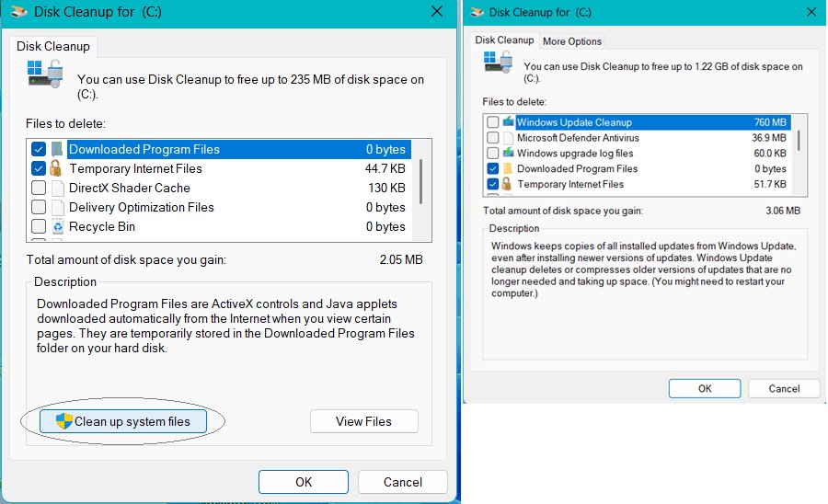
Task: Click Cancel in the left window
Action: [402, 482]
